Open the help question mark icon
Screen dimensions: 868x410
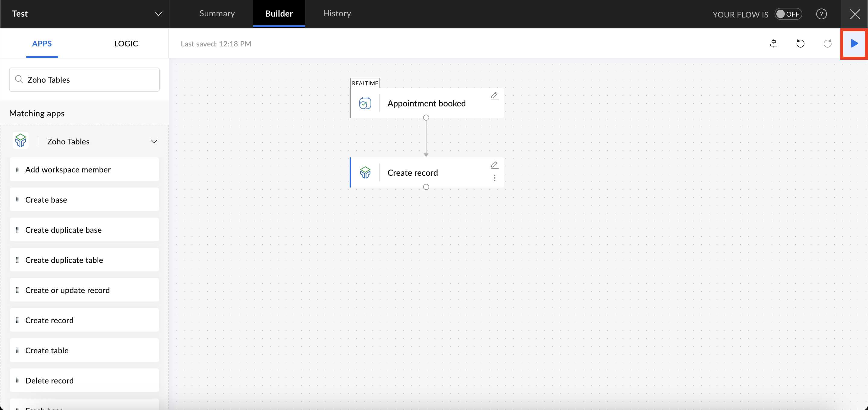click(821, 14)
